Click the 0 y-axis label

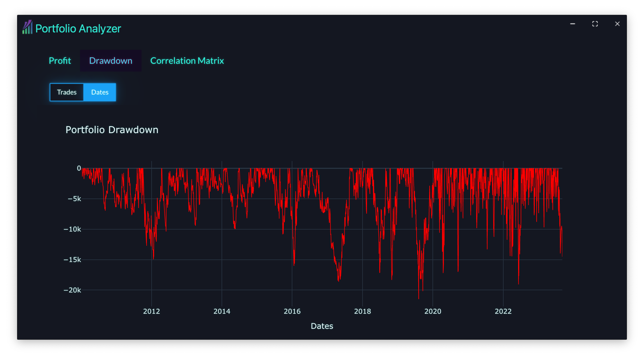79,168
